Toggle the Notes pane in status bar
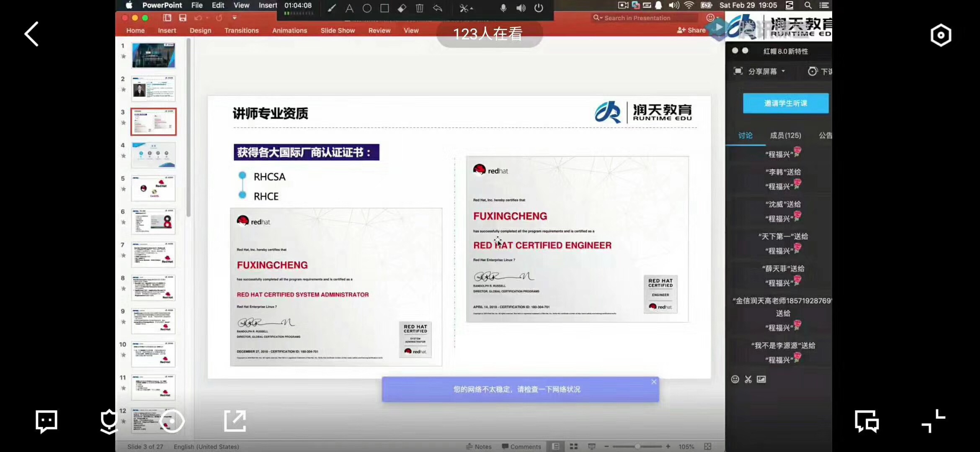 pos(479,447)
